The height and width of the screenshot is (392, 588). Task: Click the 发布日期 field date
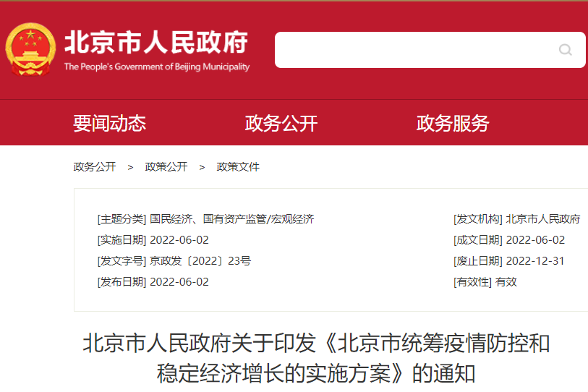pyautogui.click(x=179, y=282)
